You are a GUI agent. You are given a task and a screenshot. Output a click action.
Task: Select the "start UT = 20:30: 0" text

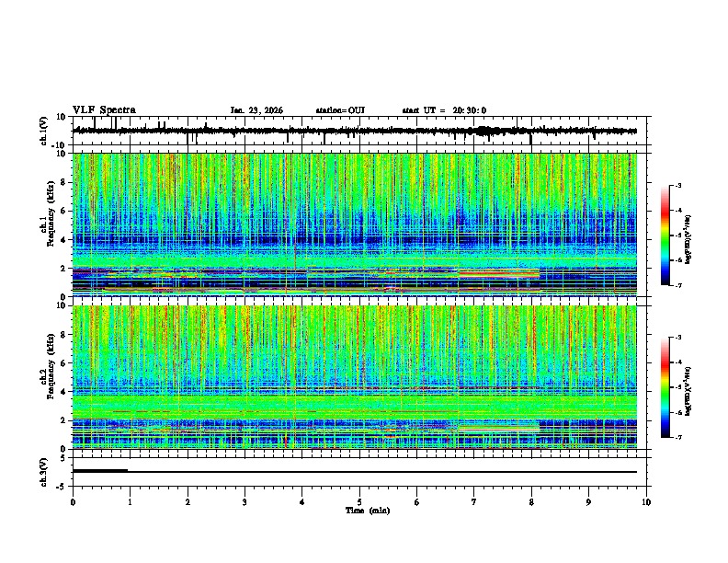point(444,110)
